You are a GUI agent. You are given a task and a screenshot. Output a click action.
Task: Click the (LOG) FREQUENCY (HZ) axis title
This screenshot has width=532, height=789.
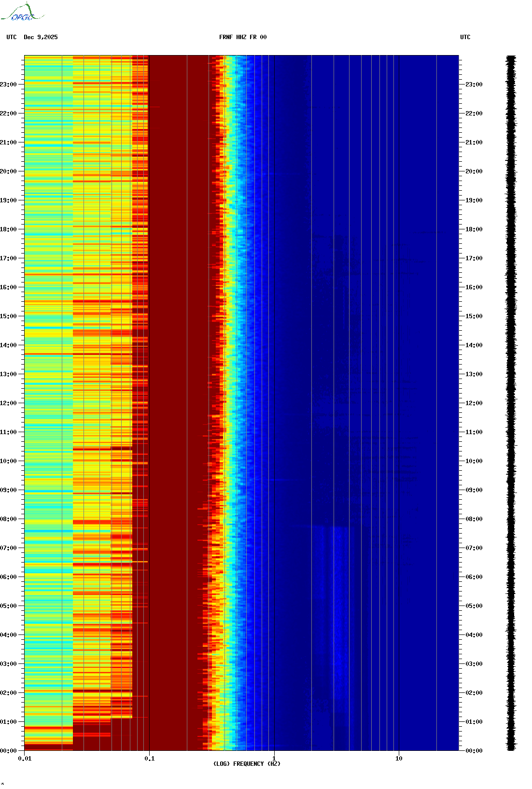[x=247, y=764]
